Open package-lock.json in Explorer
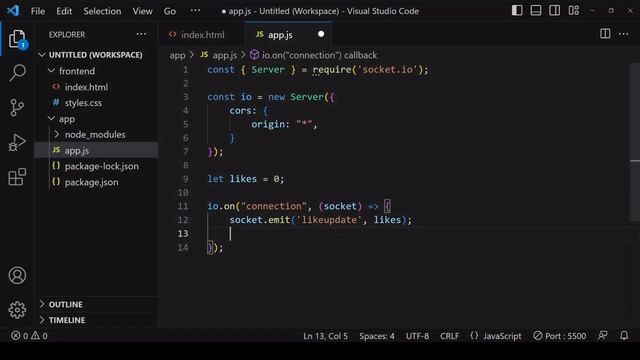The image size is (640, 360). 102,166
